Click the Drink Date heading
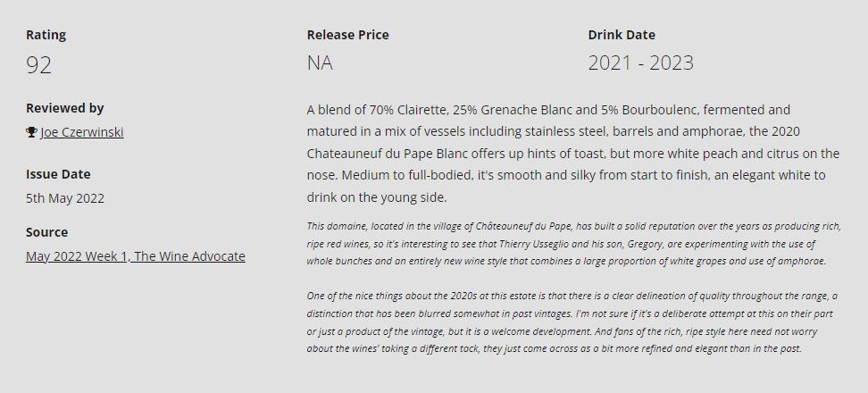Screen dimensions: 868x393 click(x=621, y=35)
